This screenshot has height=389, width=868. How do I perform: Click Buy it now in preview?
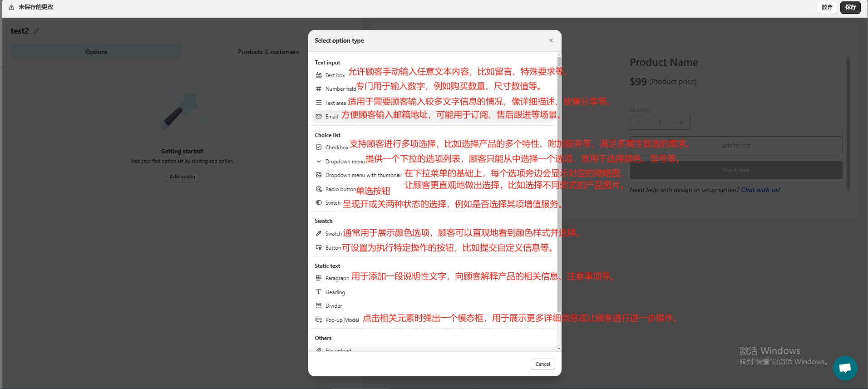(x=736, y=170)
